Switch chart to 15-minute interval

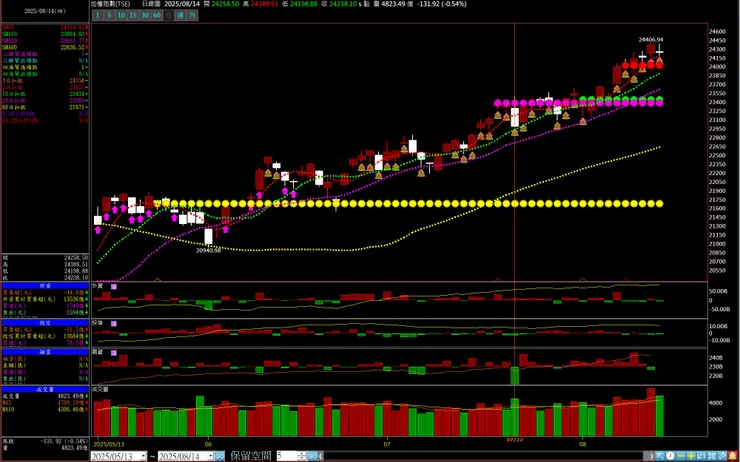[133, 15]
